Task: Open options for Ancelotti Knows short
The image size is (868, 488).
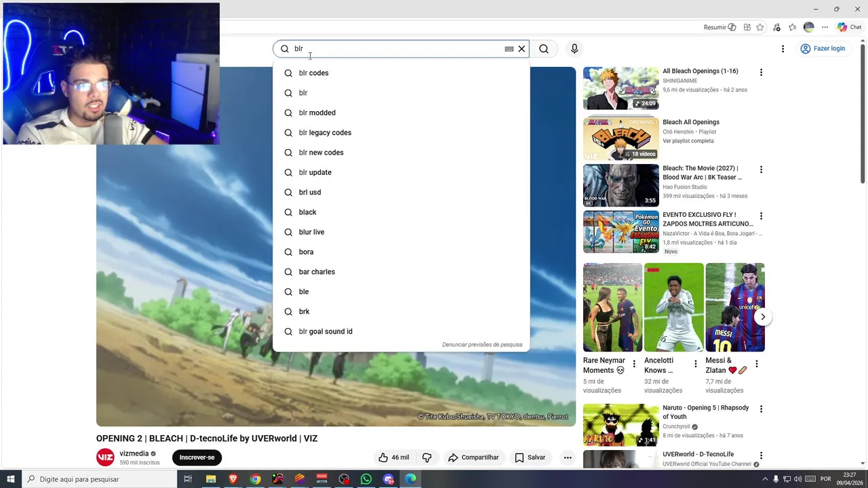Action: coord(695,364)
